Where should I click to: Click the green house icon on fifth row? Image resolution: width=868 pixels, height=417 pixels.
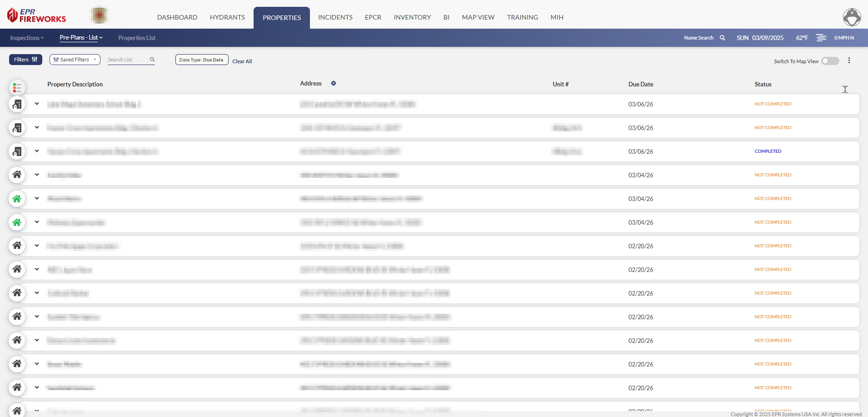(x=17, y=199)
